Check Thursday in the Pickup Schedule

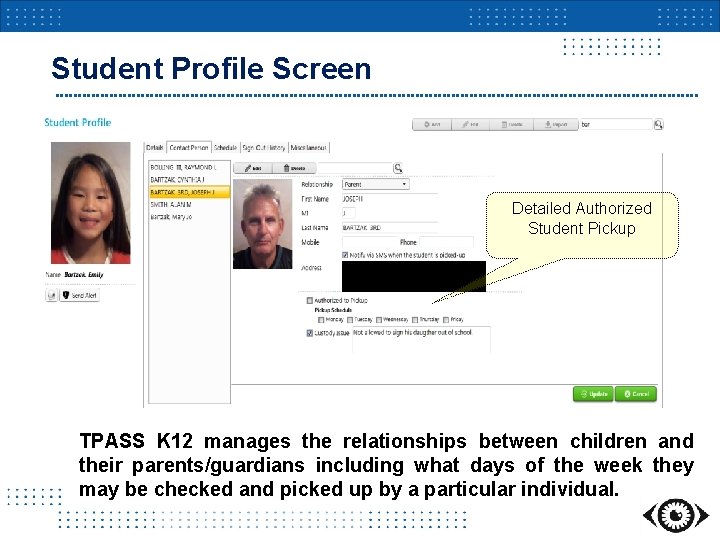pos(415,320)
